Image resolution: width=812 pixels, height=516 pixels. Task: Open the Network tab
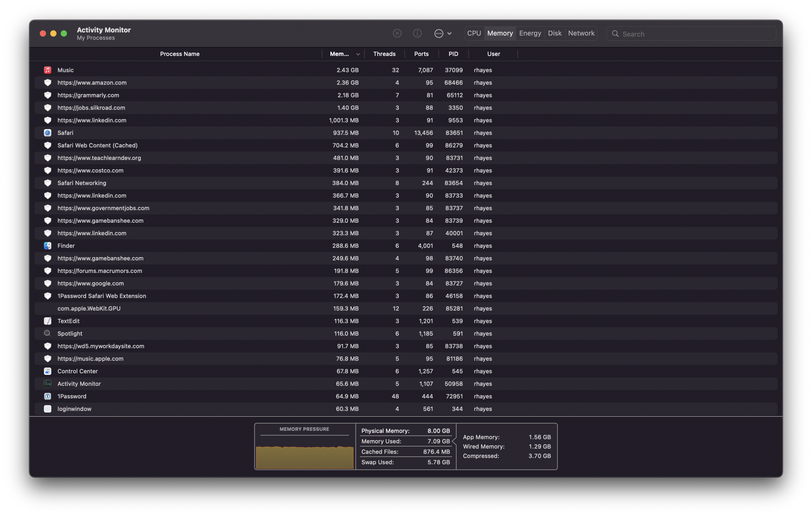pyautogui.click(x=581, y=33)
